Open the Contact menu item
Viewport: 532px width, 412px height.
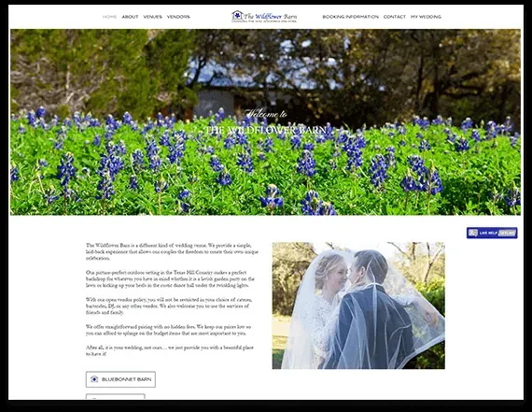[x=395, y=17]
